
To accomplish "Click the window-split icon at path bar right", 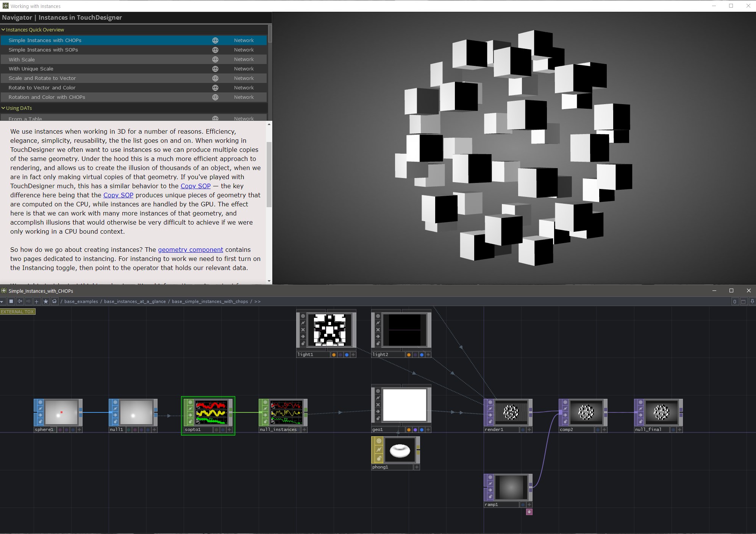I will tap(743, 301).
